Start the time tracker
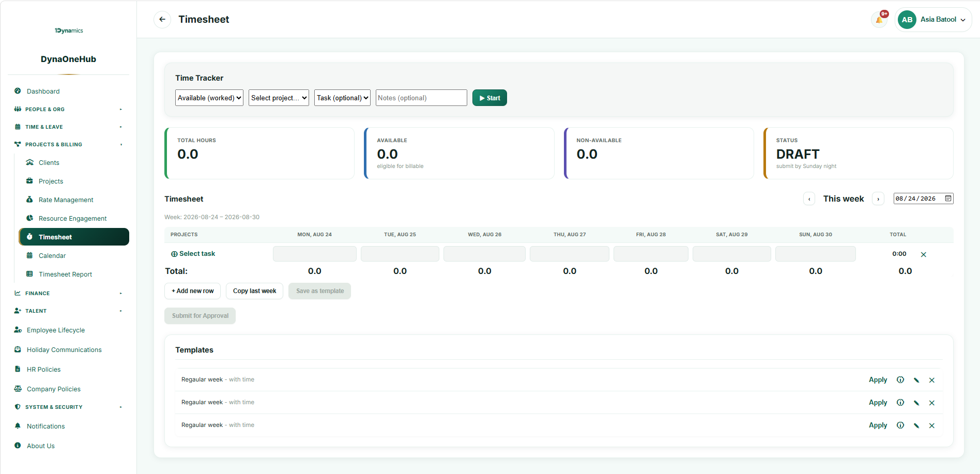Screen dimensions: 980x474 pyautogui.click(x=489, y=98)
